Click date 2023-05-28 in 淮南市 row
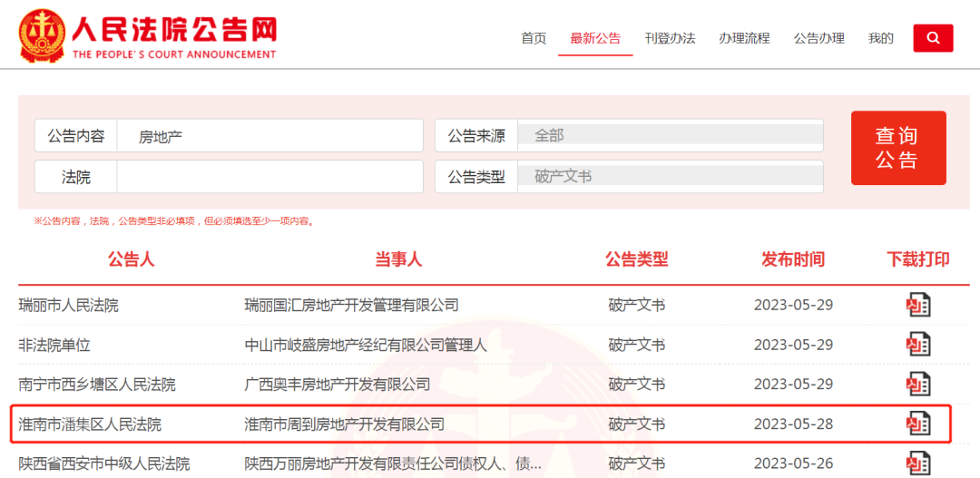Screen dimensions: 980x478 point(793,424)
